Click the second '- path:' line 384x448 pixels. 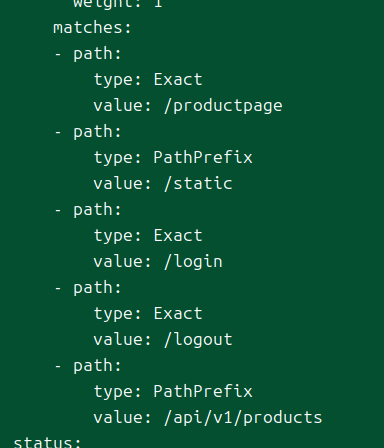point(88,132)
